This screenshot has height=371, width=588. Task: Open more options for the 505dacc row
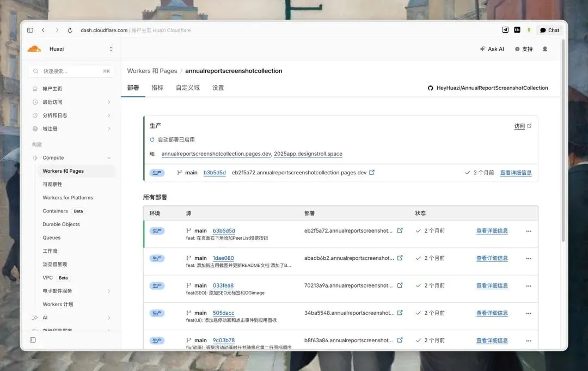click(529, 313)
